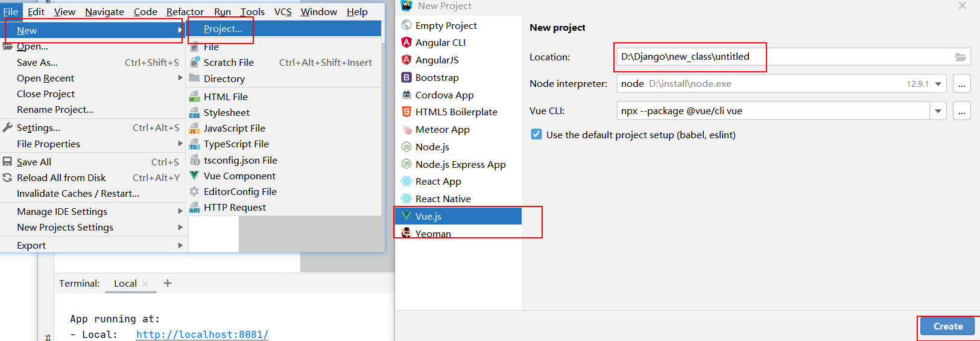The image size is (980, 341).
Task: Click the TypeScript File icon
Action: 194,144
